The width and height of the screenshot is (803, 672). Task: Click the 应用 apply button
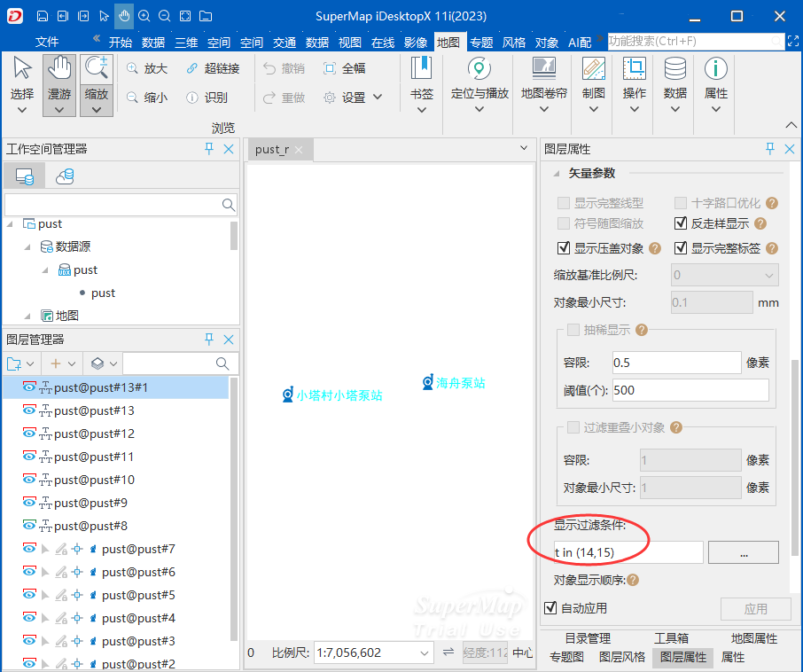755,608
